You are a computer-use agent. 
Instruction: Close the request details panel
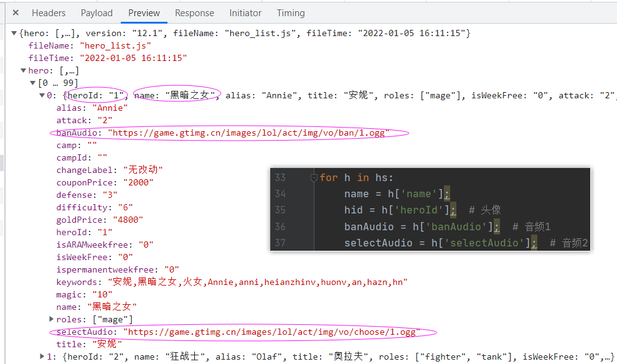[16, 12]
